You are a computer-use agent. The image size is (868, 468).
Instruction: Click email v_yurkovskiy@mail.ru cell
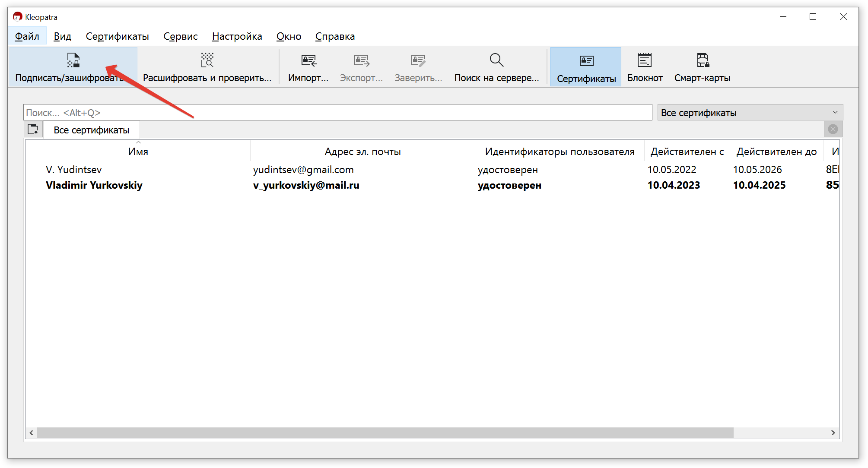coord(306,185)
